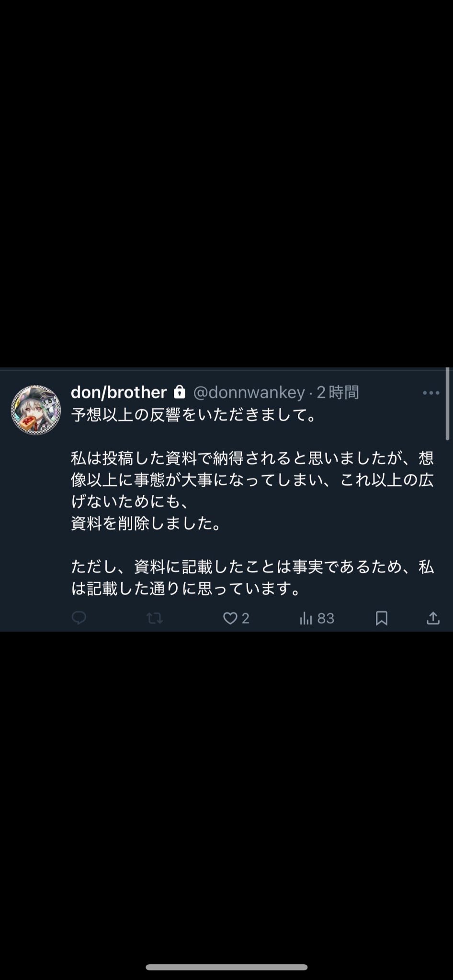This screenshot has width=453, height=980.
Task: Tap the repost arrows icon
Action: click(154, 619)
